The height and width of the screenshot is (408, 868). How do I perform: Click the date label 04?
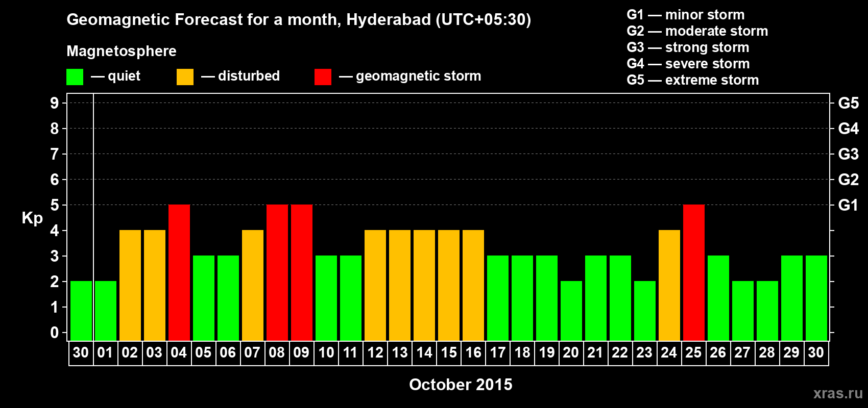tap(179, 353)
